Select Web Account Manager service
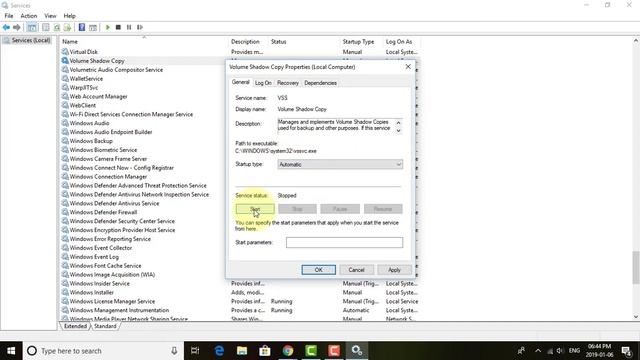The image size is (640, 360). tap(98, 97)
